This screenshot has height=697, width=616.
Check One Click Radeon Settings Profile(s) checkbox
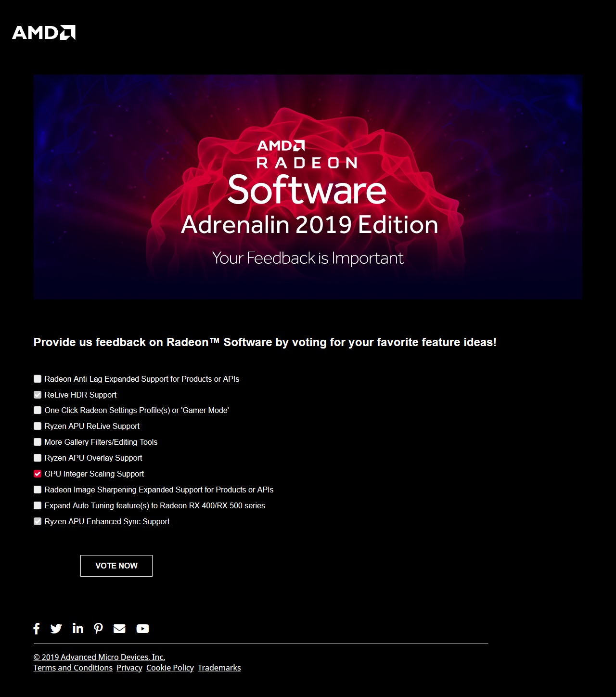38,410
